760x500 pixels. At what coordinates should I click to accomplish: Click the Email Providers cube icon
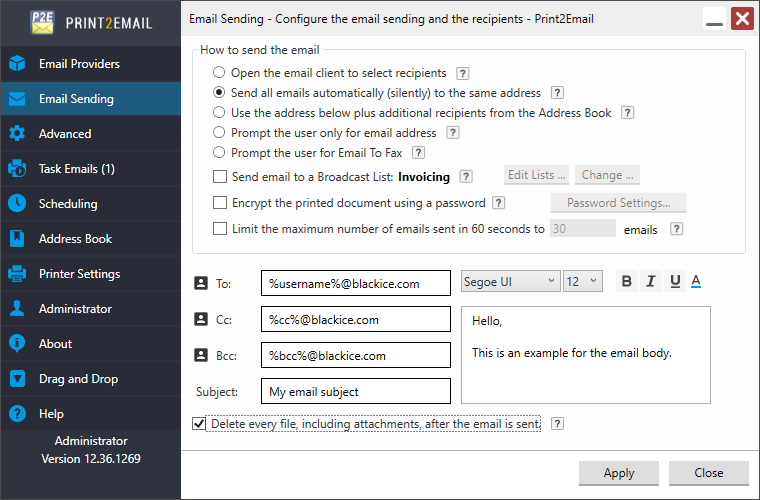pos(17,63)
